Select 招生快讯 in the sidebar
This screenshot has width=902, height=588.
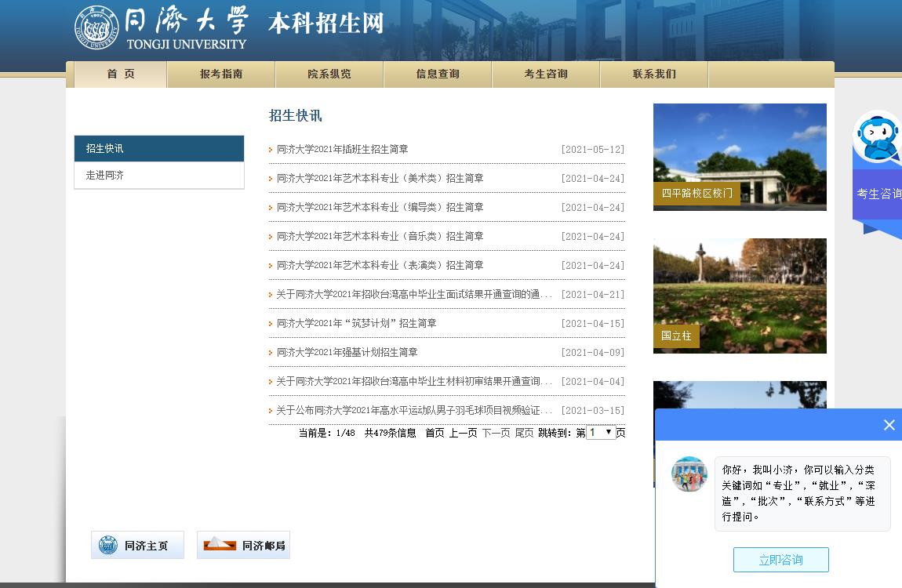click(x=159, y=148)
